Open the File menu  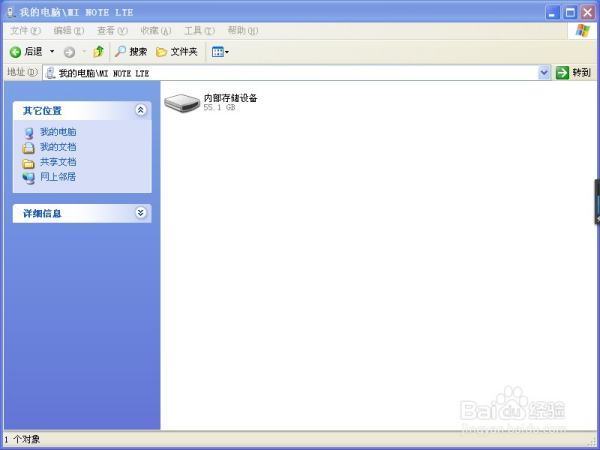(x=25, y=31)
